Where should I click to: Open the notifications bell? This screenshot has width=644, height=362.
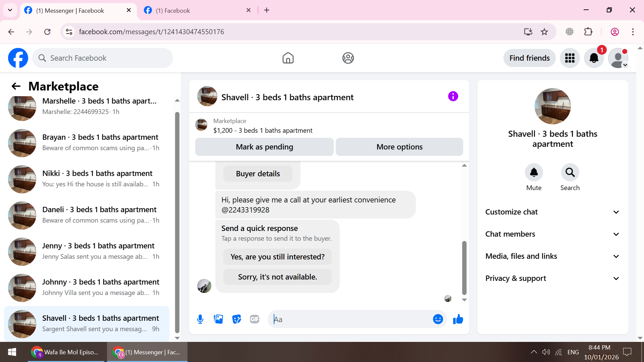pos(594,58)
